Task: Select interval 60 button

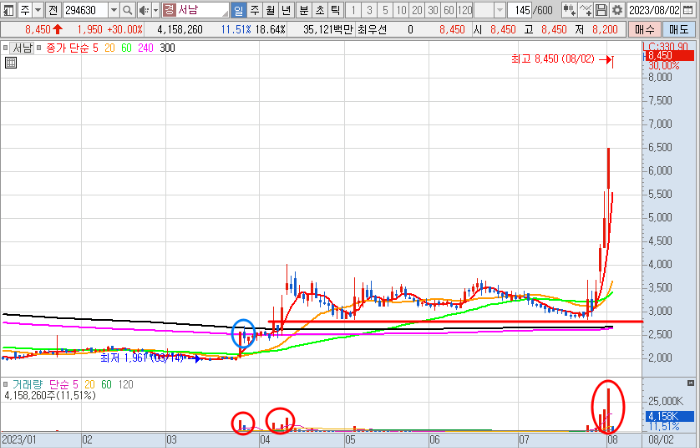Action: (x=449, y=10)
